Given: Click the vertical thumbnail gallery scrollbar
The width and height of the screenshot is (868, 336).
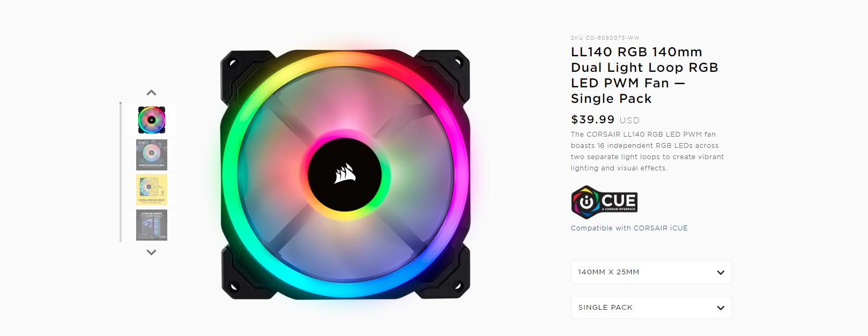Looking at the screenshot, I should pos(121,172).
